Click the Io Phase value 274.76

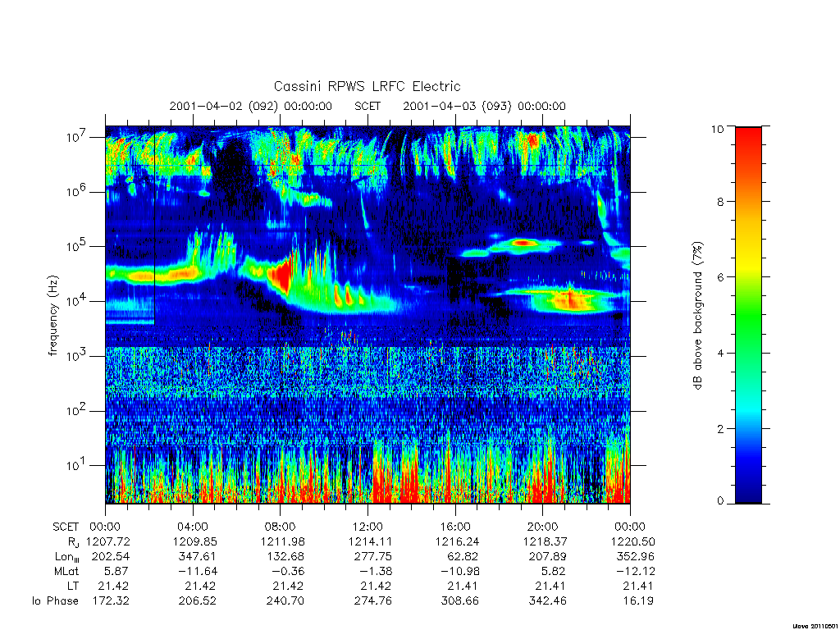(x=373, y=601)
